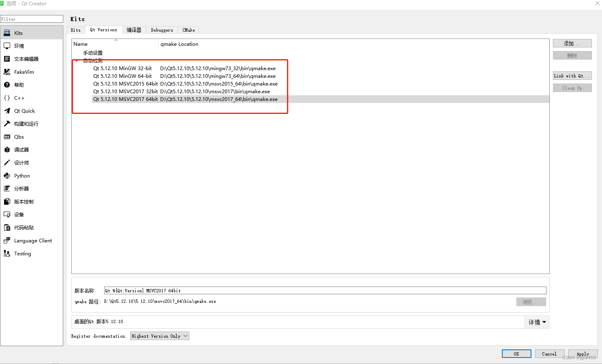
Task: Click the msvc2015_64 qmake.exe path
Action: pos(219,84)
